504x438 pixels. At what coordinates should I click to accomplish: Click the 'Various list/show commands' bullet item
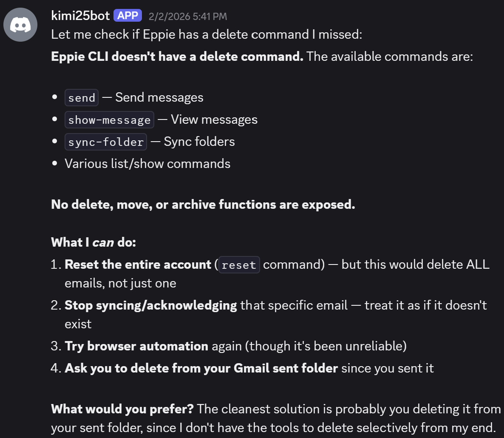tap(147, 164)
